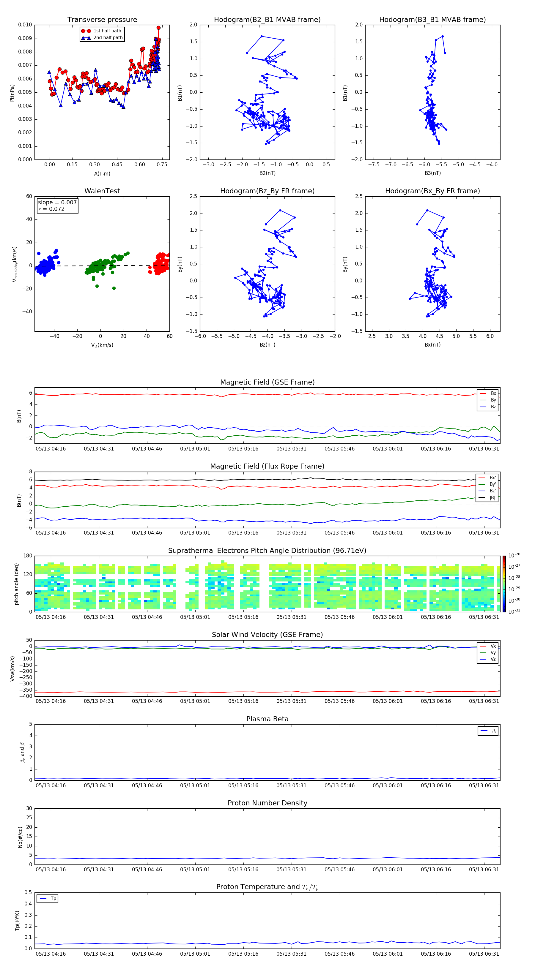This screenshot has height=980, width=535.
Task: Select the Bx legend entry in GSE plot
Action: point(488,393)
